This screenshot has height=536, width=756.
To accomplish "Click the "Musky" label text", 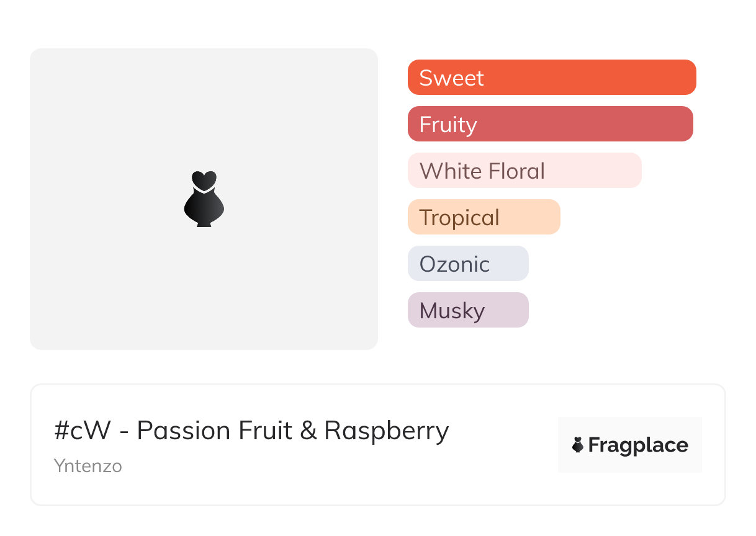I will click(x=452, y=311).
